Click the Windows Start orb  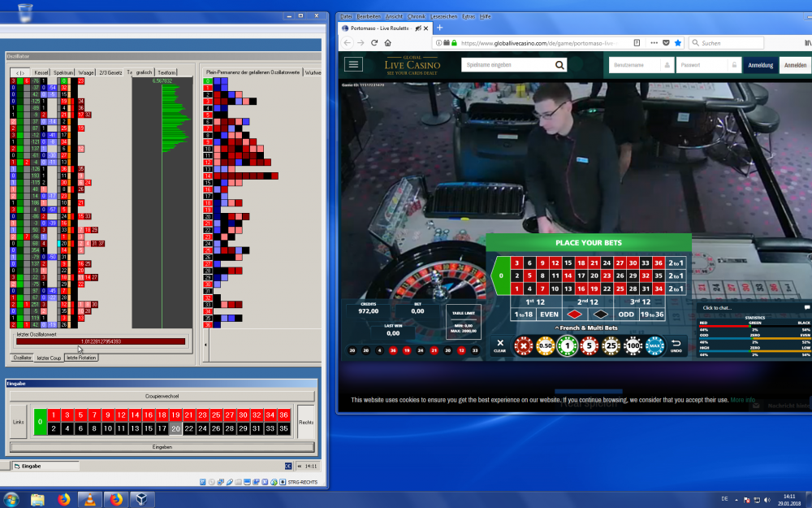pos(11,499)
